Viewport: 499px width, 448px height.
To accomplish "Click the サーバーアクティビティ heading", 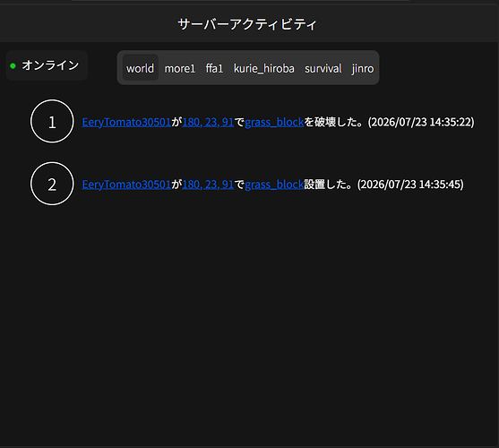I will pos(247,24).
